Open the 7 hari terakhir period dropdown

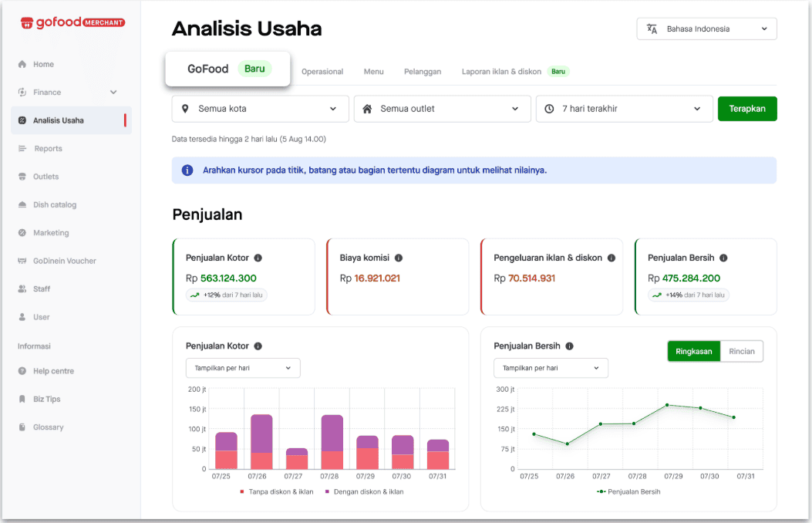[624, 109]
